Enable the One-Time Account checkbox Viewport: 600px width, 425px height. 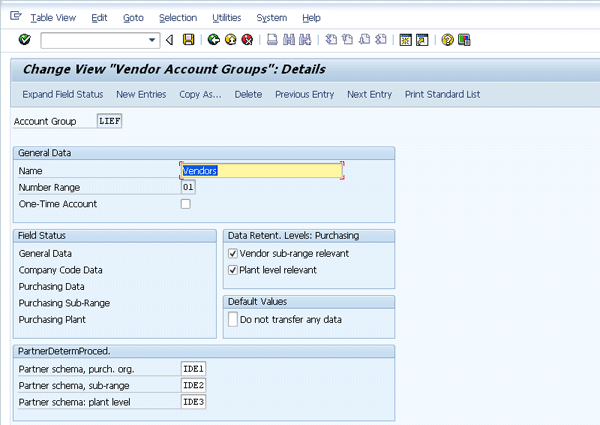[185, 204]
